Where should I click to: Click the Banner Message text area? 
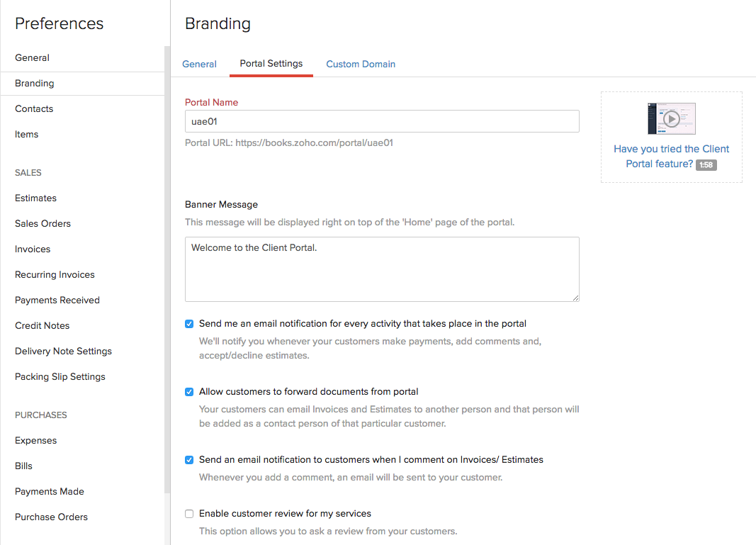[382, 269]
